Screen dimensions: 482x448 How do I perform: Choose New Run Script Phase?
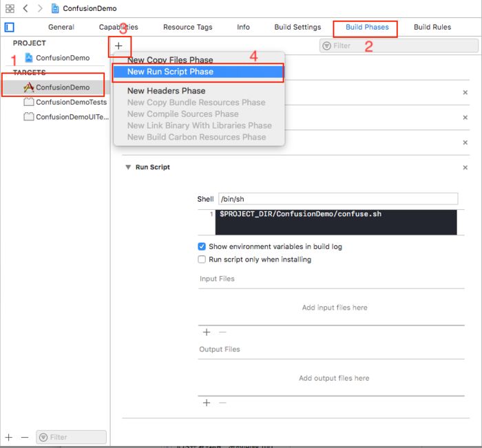[x=198, y=72]
